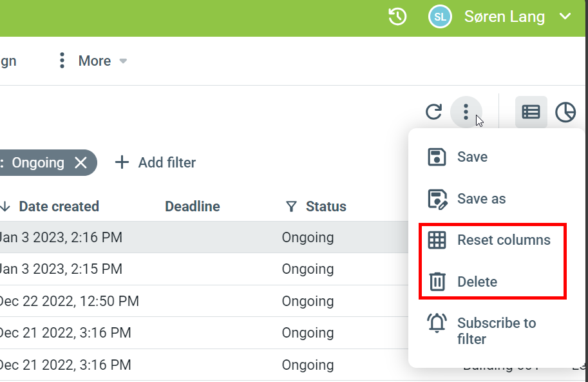Click the Add filter button
This screenshot has width=588, height=382.
point(155,162)
